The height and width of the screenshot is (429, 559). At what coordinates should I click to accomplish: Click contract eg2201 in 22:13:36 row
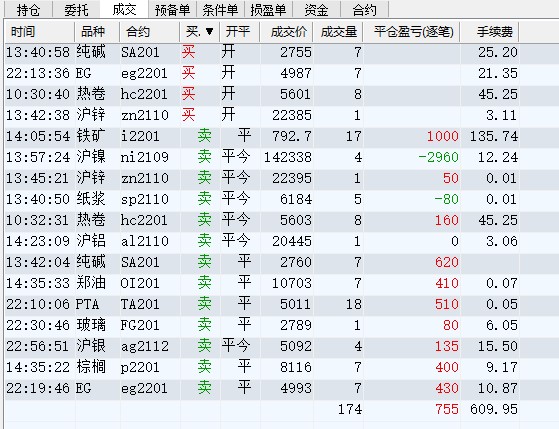coord(144,73)
